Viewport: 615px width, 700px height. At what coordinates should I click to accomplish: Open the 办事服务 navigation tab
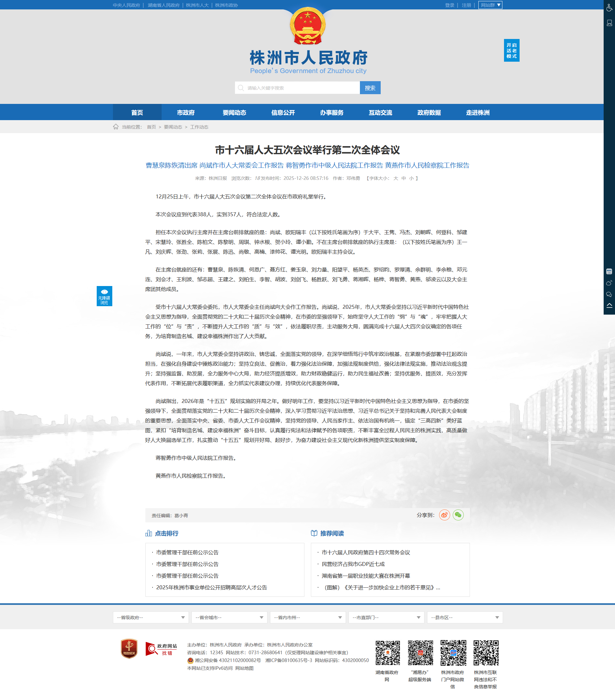click(331, 112)
